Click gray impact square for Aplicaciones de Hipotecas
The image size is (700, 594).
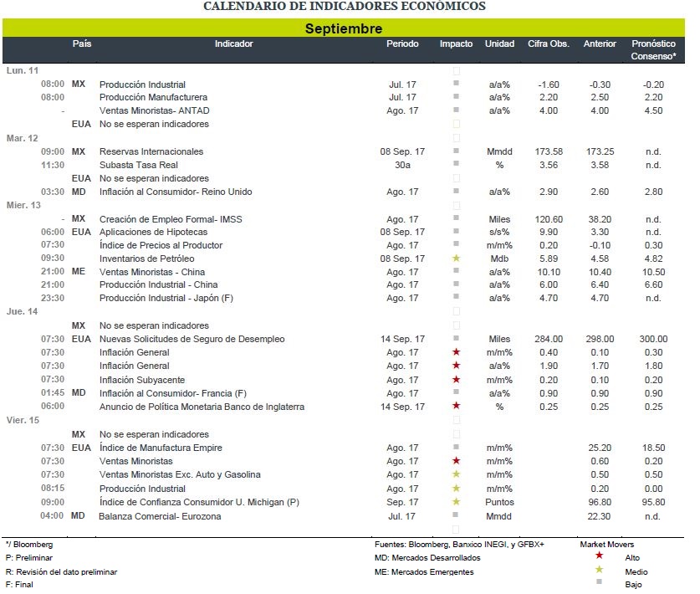click(x=457, y=231)
